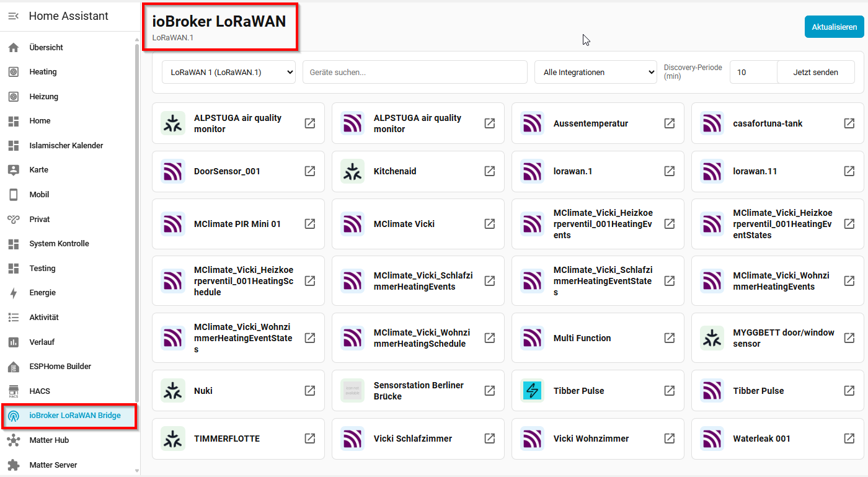
Task: Click the Tibber lightning-bolt logo on Tibber Pulse
Action: click(x=533, y=391)
